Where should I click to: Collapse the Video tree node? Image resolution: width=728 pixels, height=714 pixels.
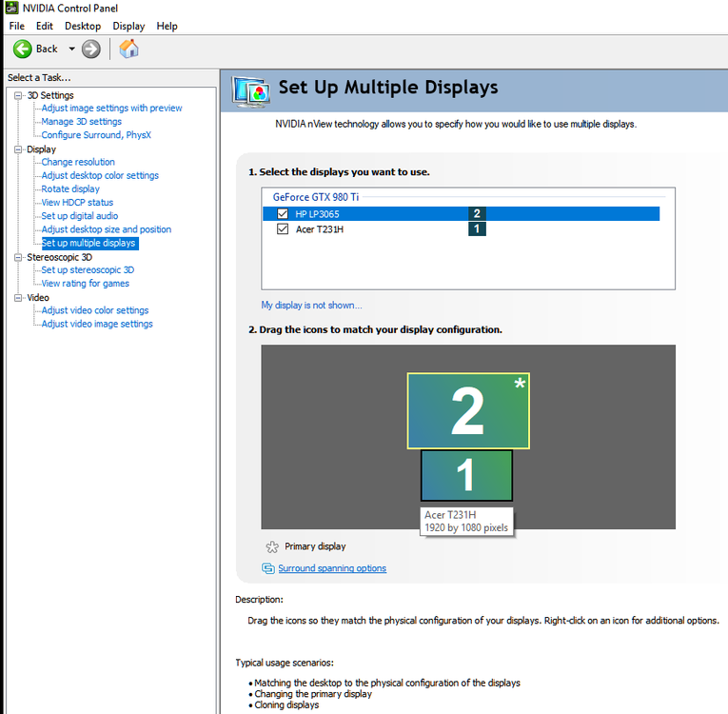[x=18, y=298]
